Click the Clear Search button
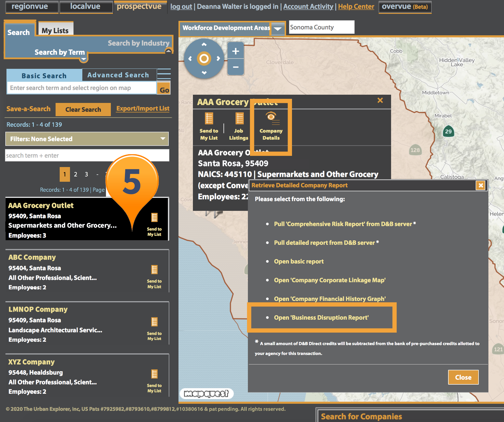 [83, 109]
